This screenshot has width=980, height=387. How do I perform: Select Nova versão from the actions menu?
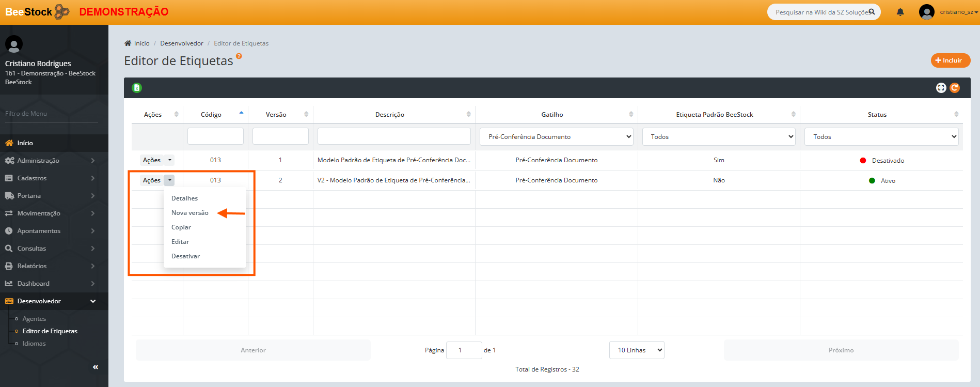tap(190, 213)
